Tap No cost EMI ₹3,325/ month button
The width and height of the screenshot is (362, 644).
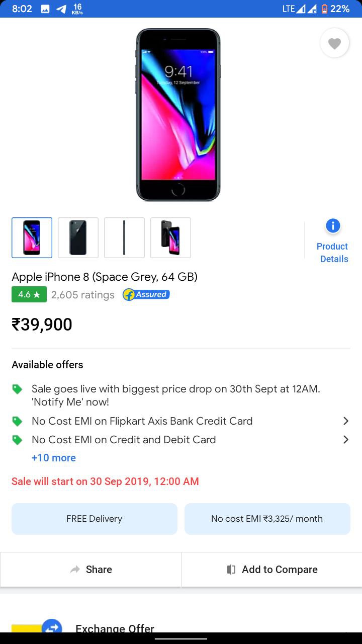pos(267,519)
